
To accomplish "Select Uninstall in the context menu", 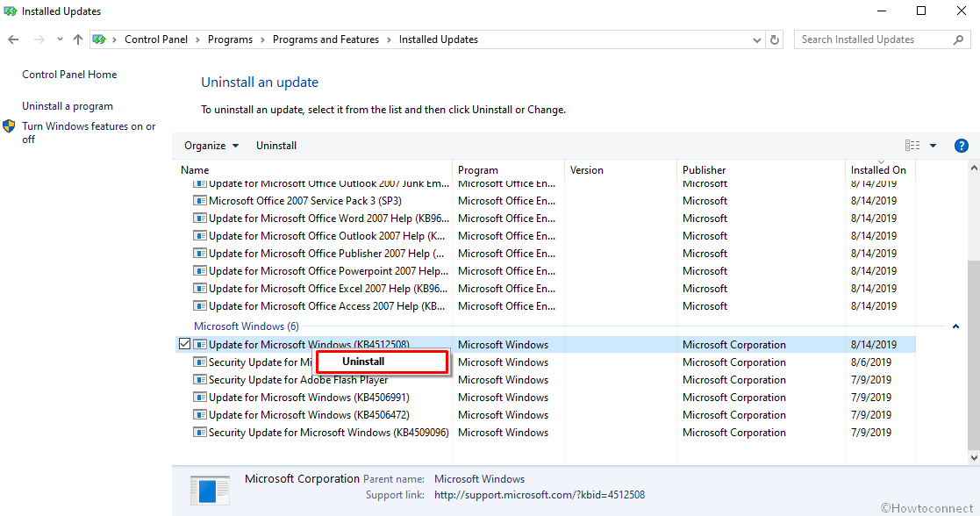I will [x=382, y=362].
